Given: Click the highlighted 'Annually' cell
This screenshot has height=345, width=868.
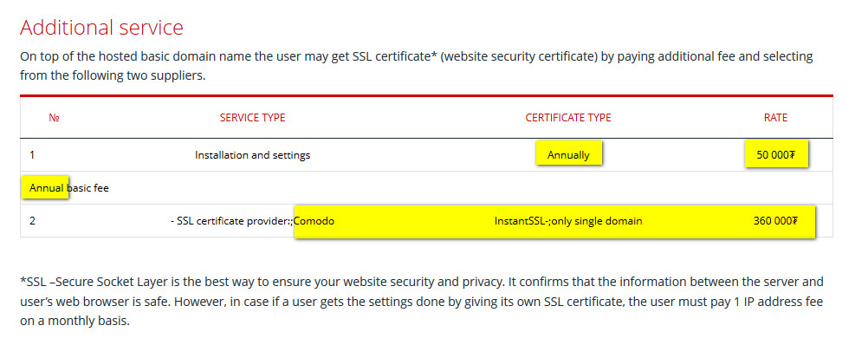Looking at the screenshot, I should click(x=568, y=153).
